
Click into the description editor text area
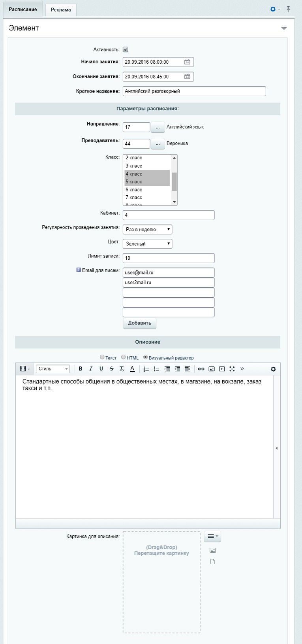point(144,446)
